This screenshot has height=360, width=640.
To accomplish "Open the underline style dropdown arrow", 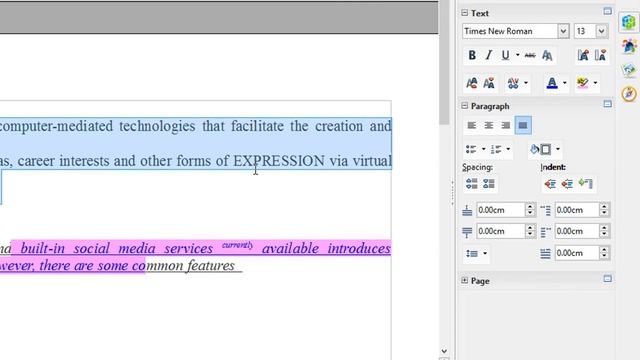I will pos(518,55).
